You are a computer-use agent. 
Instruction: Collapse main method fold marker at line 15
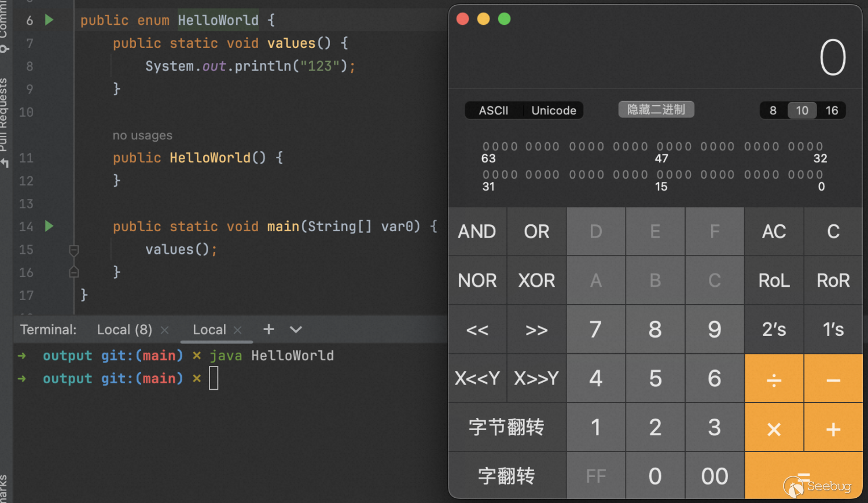coord(74,250)
